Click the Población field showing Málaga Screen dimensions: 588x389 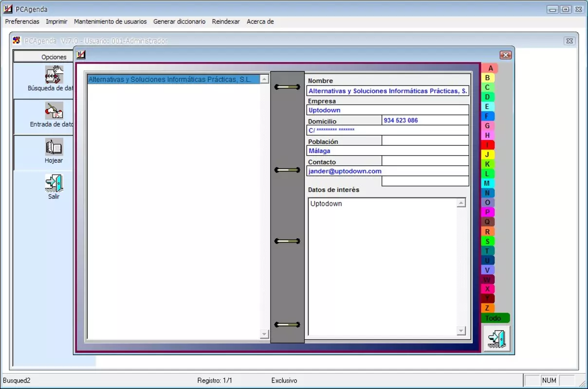[x=388, y=151]
